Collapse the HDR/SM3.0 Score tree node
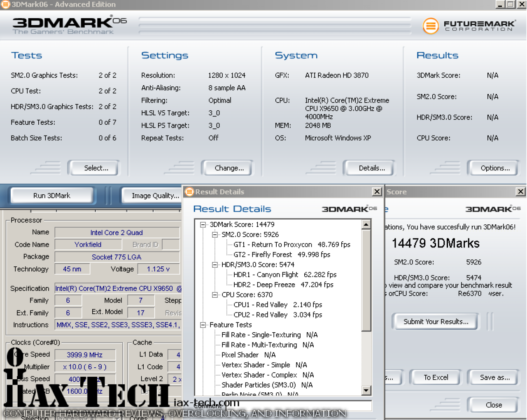 point(215,265)
